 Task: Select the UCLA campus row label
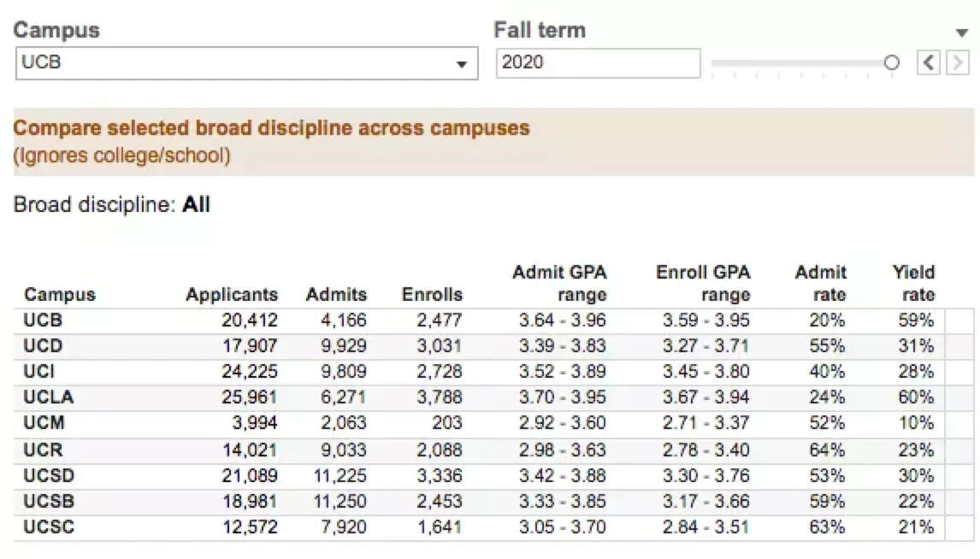click(49, 397)
